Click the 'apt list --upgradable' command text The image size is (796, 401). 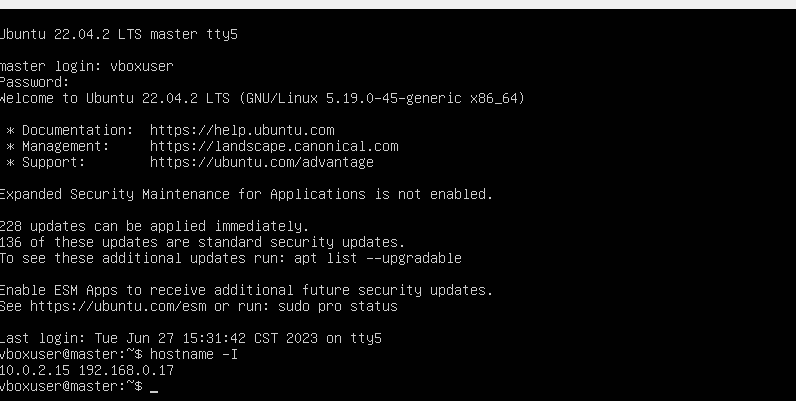click(378, 258)
